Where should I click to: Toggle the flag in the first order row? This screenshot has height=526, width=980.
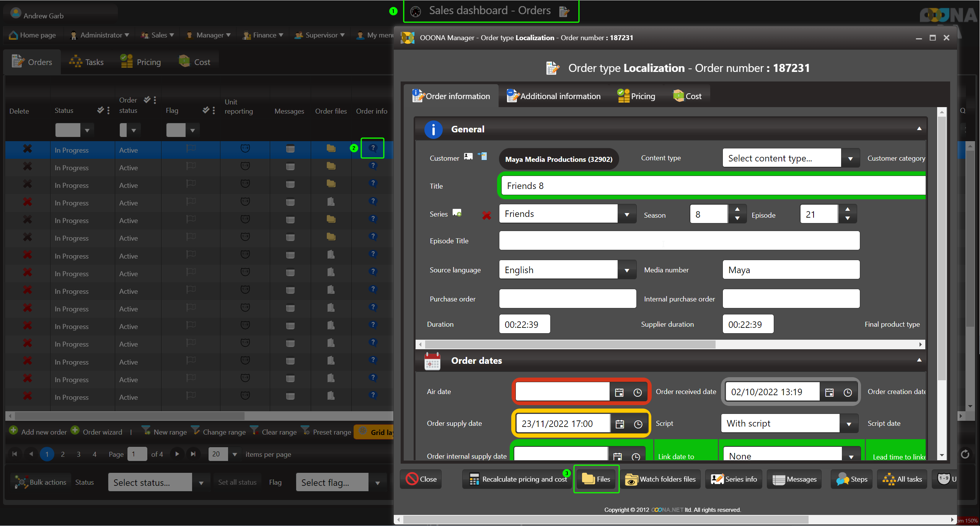point(191,148)
